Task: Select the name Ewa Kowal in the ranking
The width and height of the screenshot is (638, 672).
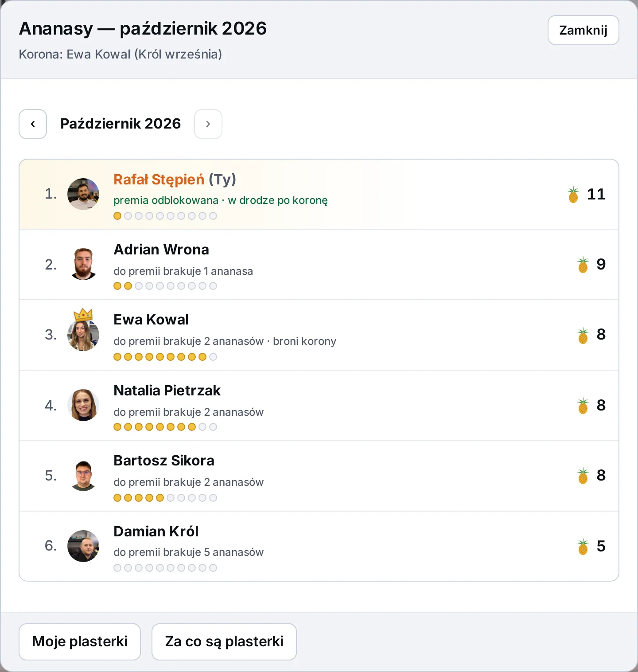Action: point(151,320)
